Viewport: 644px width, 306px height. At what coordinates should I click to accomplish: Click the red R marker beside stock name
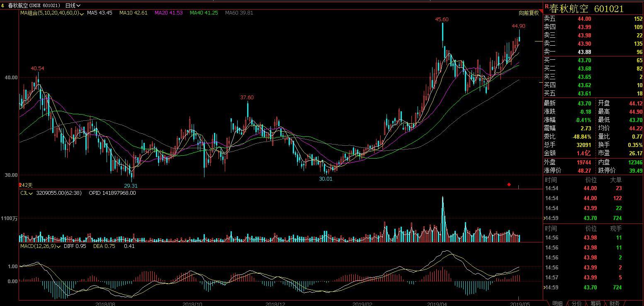pos(547,6)
